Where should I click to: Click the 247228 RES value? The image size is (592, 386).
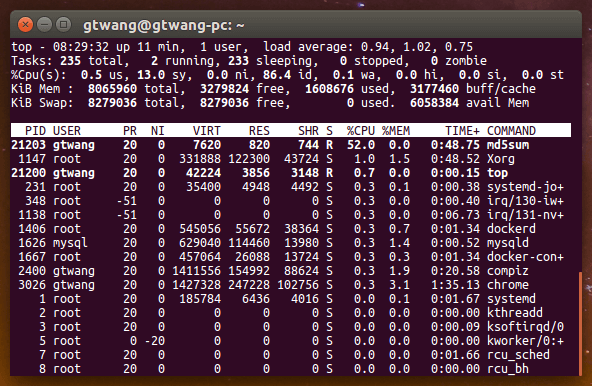click(x=249, y=284)
